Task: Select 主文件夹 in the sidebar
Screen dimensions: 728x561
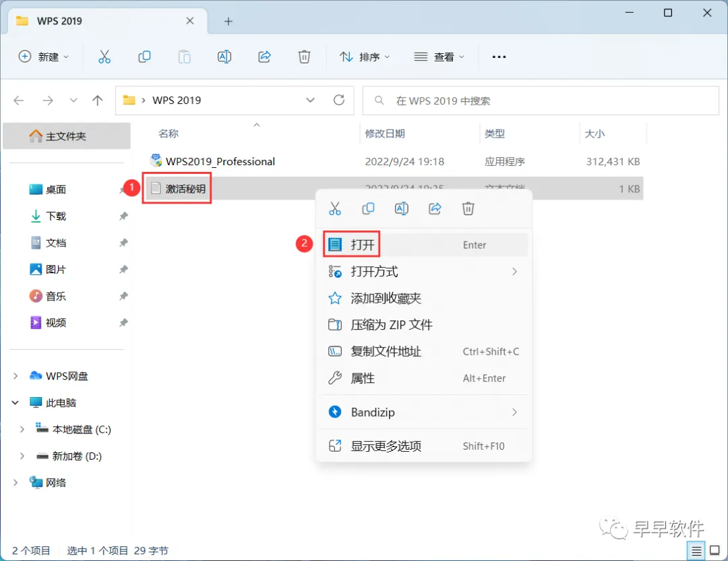Action: click(x=66, y=136)
